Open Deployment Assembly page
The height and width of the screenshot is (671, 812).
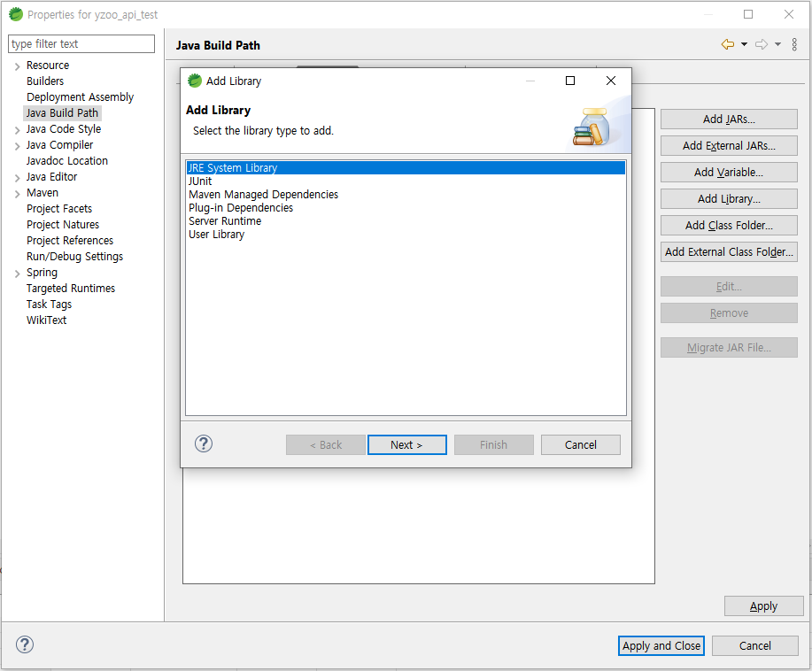click(80, 97)
